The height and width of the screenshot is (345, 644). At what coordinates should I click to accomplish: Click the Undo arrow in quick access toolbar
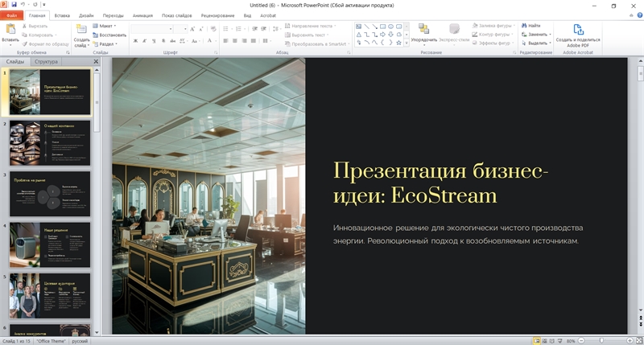23,5
